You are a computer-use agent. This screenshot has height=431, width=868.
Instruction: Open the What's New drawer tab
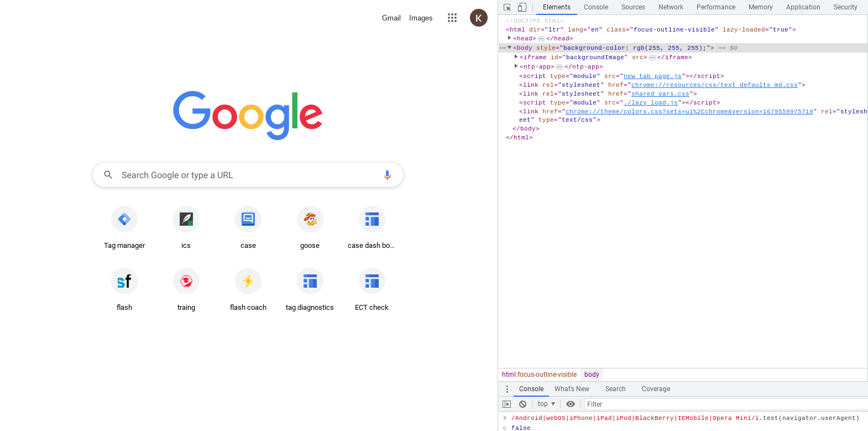572,389
